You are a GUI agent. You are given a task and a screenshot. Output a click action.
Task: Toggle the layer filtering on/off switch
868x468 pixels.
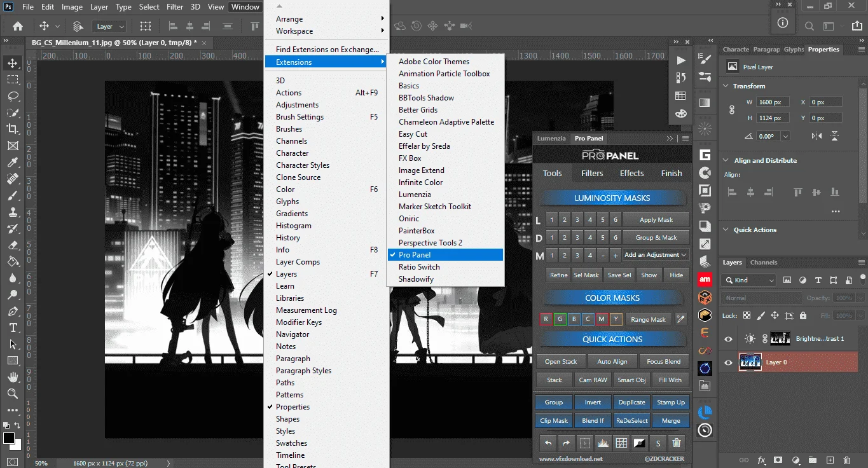tap(862, 280)
